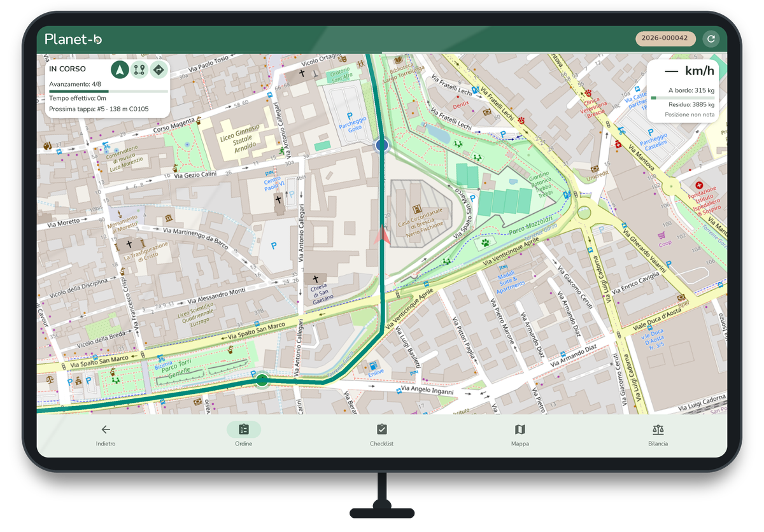This screenshot has width=764, height=532.
Task: Go back with the Indietro arrow
Action: click(106, 435)
